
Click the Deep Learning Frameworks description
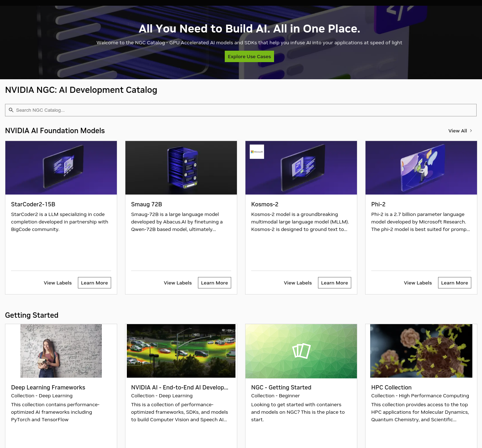pos(55,412)
